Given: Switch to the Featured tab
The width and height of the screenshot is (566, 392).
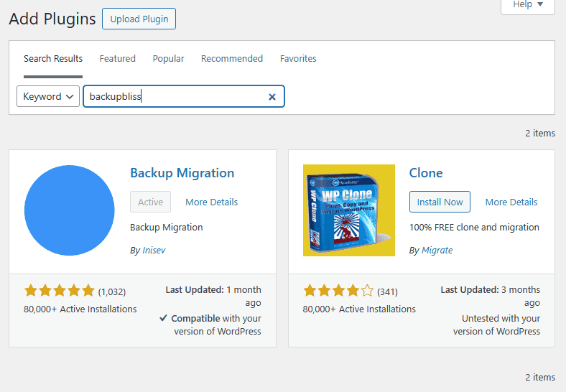Looking at the screenshot, I should 117,59.
